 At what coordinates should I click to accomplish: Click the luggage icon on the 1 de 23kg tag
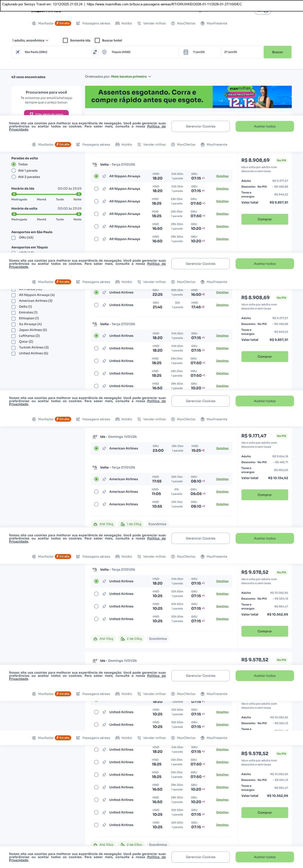point(123,524)
